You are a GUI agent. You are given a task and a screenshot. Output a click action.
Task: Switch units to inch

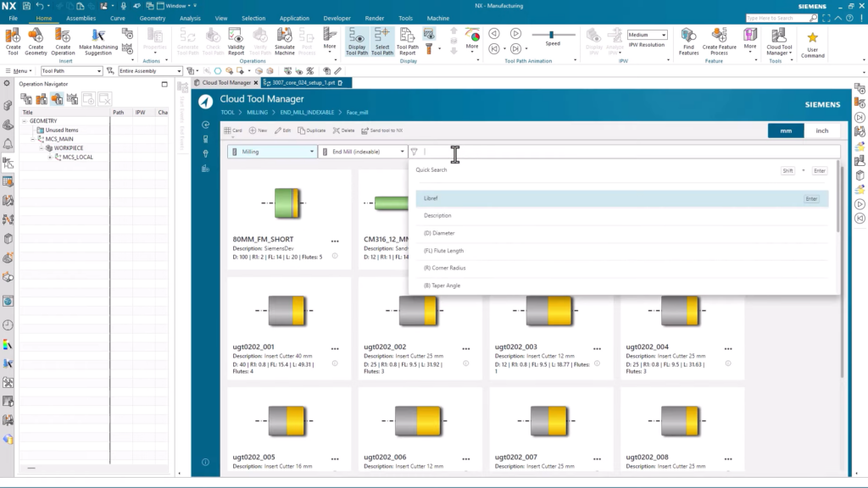(x=821, y=131)
